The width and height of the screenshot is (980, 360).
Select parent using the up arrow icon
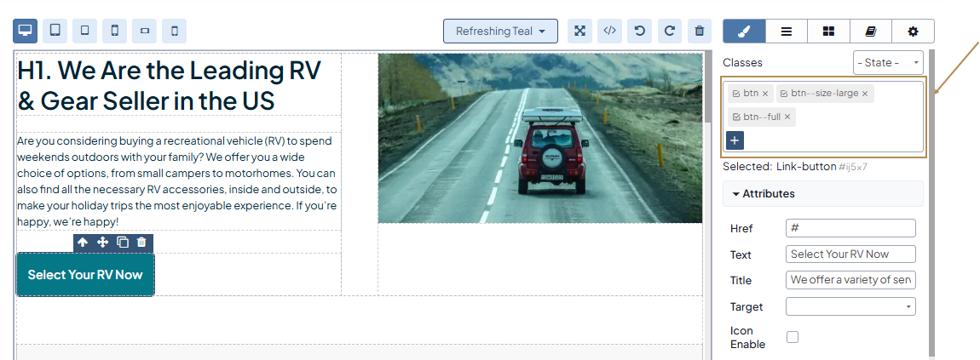[83, 243]
